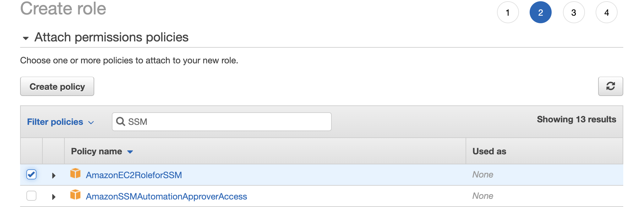
Task: Check the AmazonSSMAutomationApproverAccess policy checkbox
Action: [x=31, y=196]
